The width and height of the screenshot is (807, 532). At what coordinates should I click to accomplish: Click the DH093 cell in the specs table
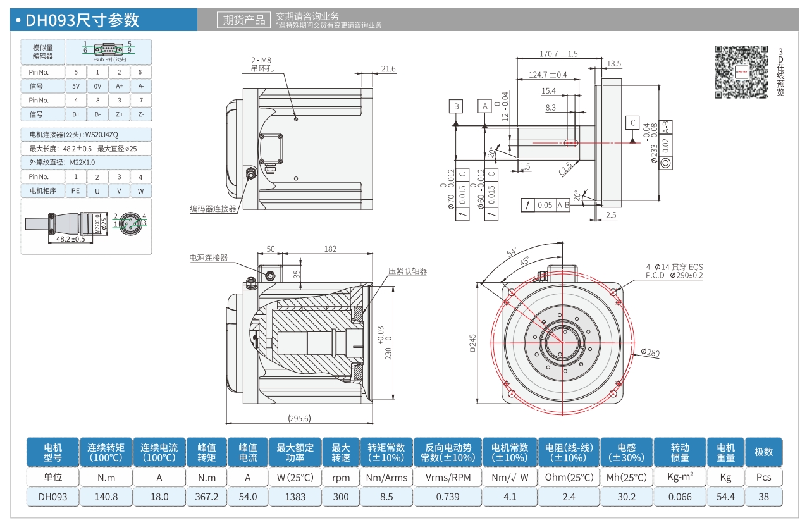pos(53,497)
